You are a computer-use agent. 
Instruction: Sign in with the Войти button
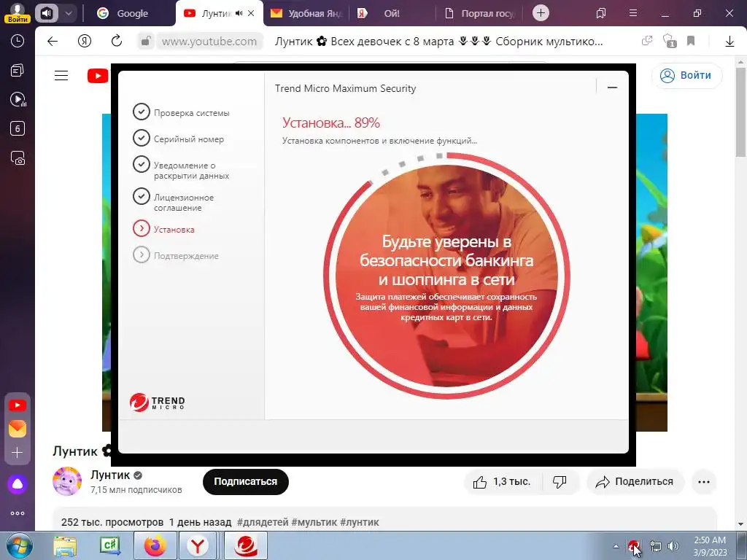click(686, 75)
